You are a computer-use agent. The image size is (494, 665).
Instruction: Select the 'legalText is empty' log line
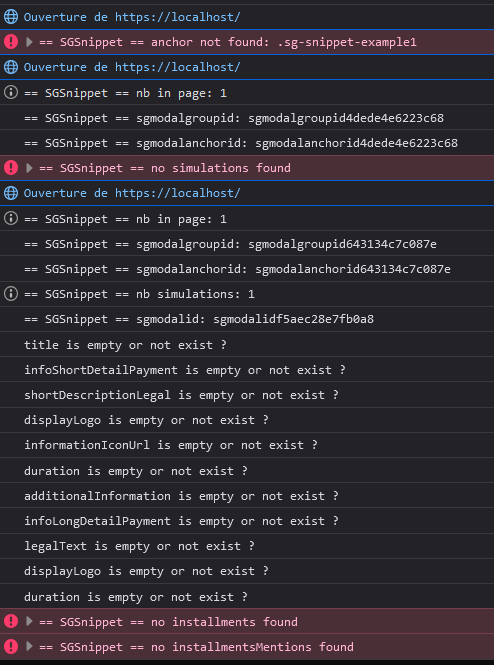[247, 546]
